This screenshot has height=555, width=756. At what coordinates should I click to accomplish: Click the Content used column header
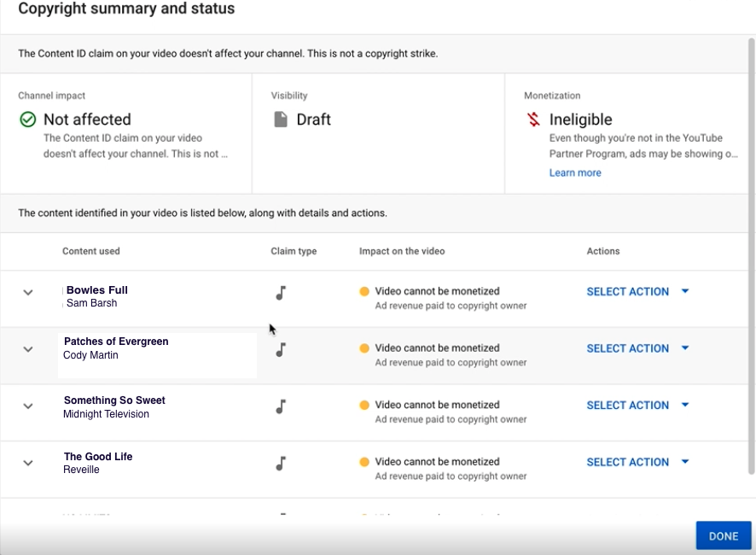point(90,251)
